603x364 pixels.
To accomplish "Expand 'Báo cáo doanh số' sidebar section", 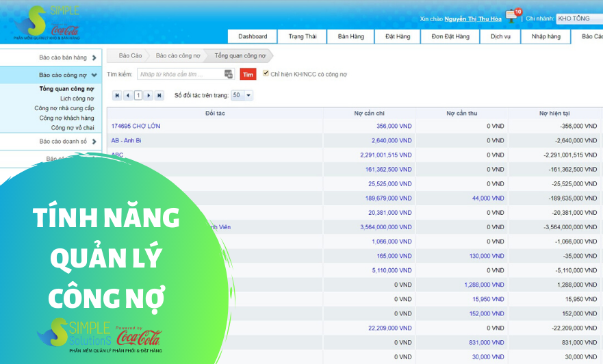I will pos(51,142).
